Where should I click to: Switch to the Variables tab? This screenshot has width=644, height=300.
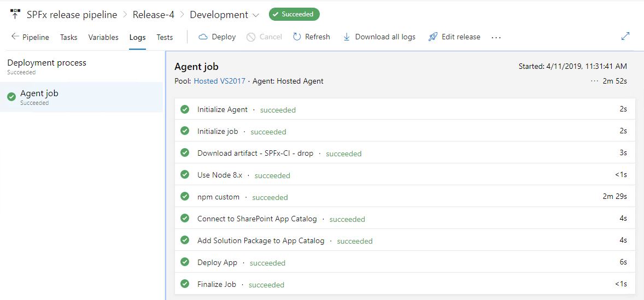click(x=103, y=37)
